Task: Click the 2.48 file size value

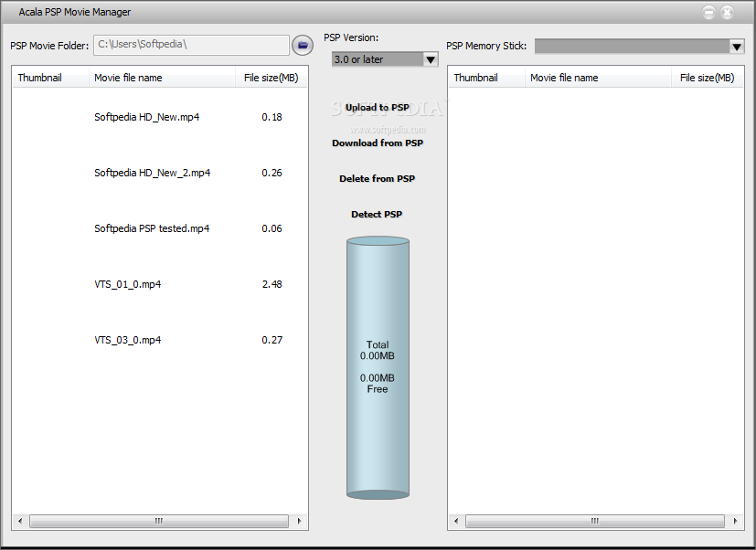Action: (x=272, y=284)
